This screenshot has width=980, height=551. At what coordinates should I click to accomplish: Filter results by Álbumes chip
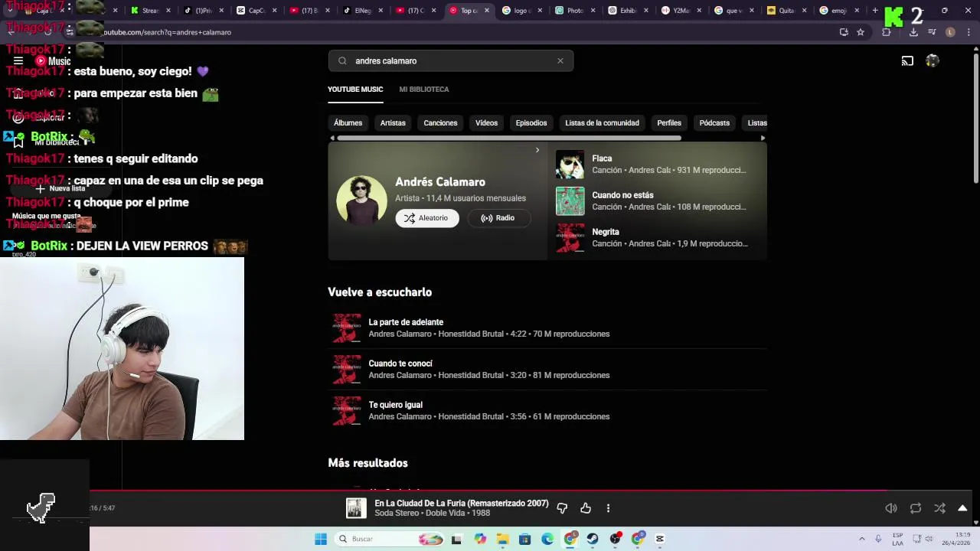[x=348, y=123]
